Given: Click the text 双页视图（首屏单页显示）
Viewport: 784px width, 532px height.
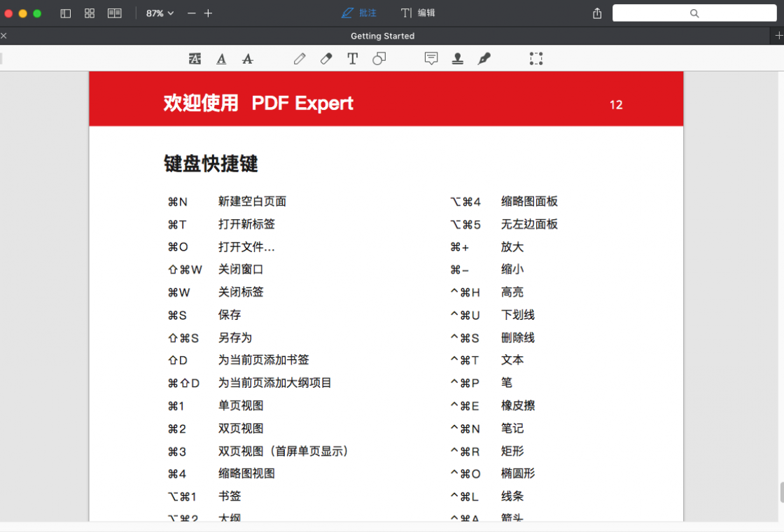Looking at the screenshot, I should pos(283,451).
